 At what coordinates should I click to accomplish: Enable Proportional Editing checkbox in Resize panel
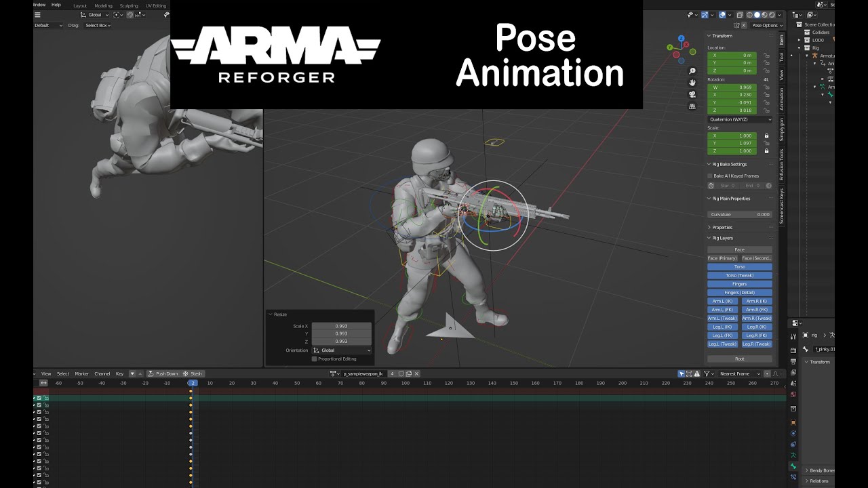tap(314, 359)
